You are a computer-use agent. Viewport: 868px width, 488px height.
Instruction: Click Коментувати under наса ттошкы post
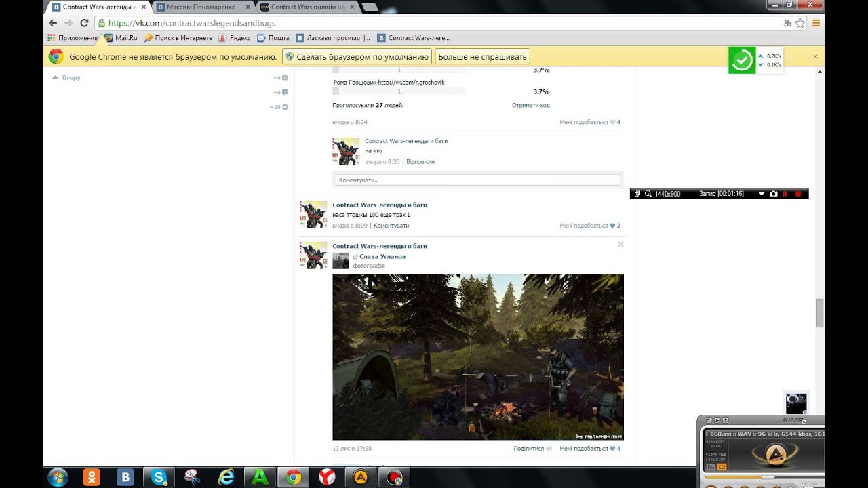(x=391, y=226)
